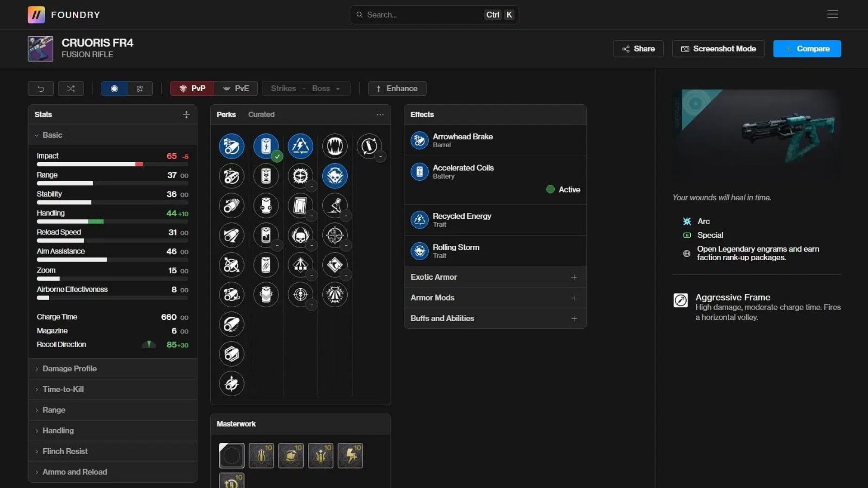Select the Rolling Storm perk in grid
The image size is (868, 488).
(x=335, y=176)
